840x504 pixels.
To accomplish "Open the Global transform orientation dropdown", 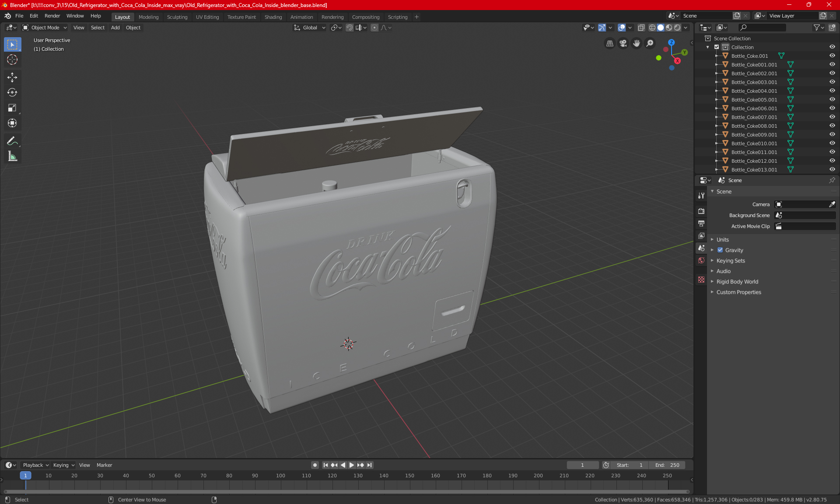I will pyautogui.click(x=310, y=28).
